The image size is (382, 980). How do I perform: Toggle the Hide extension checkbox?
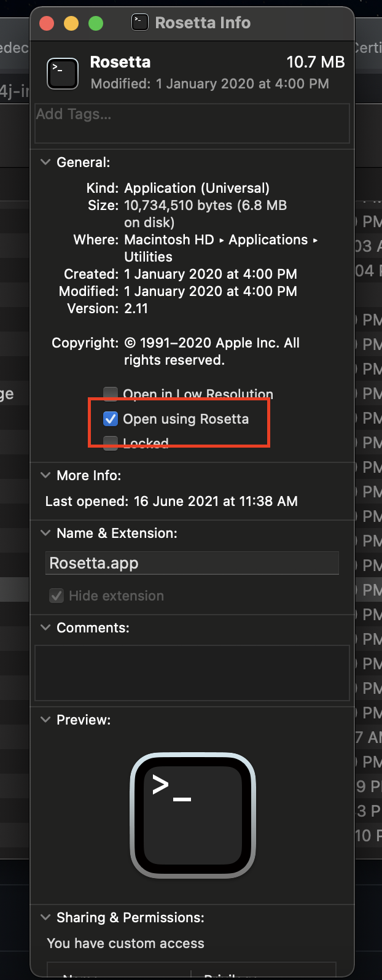coord(57,596)
